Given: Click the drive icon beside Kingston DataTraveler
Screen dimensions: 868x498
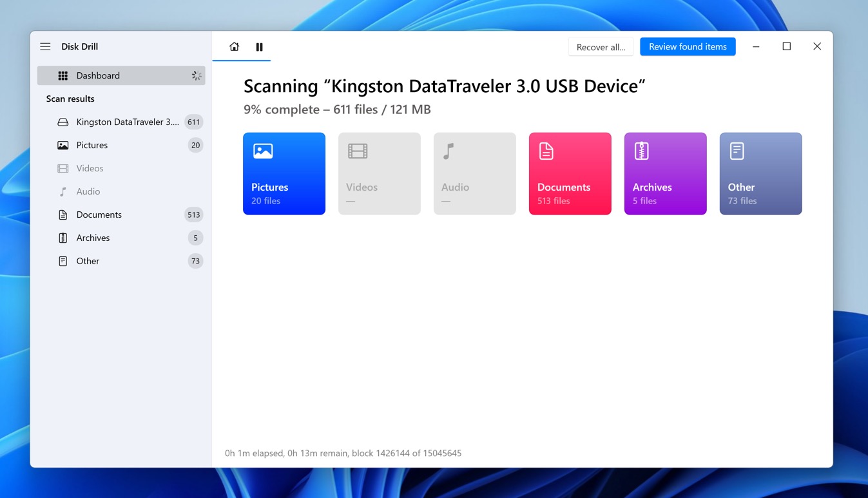Looking at the screenshot, I should [x=63, y=122].
